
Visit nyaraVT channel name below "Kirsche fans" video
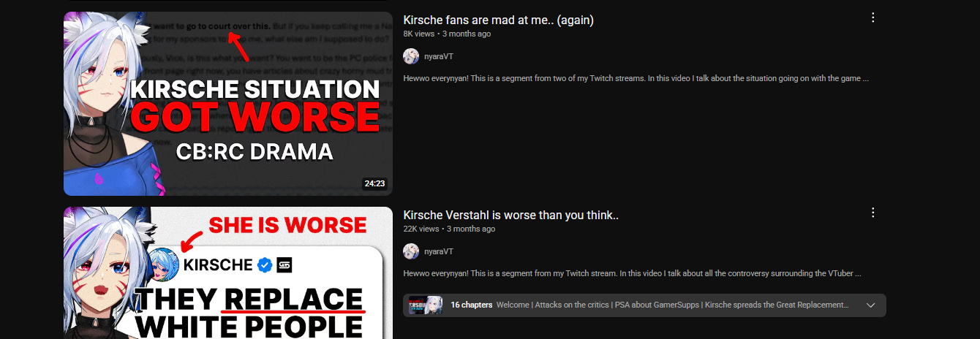coord(439,56)
